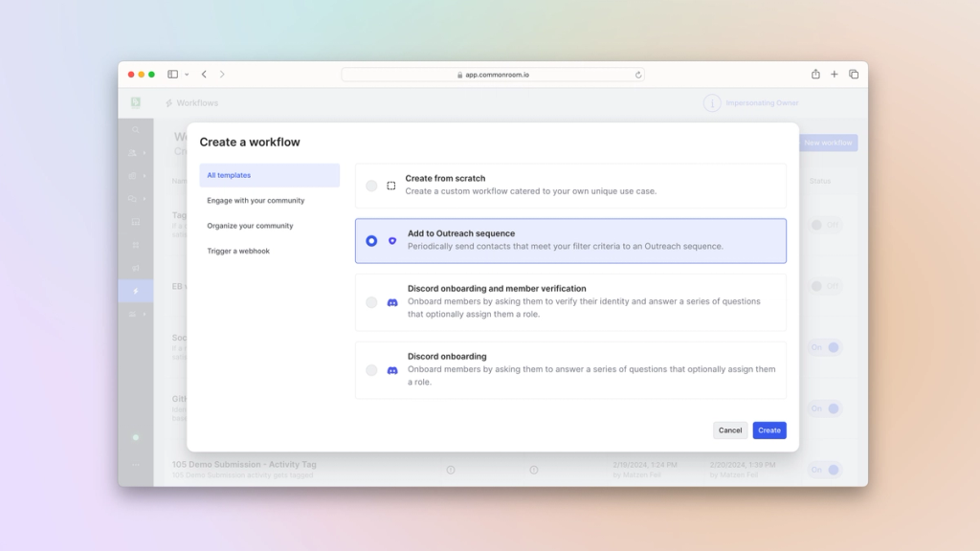Image resolution: width=980 pixels, height=551 pixels.
Task: Click the app.commonroom.io address bar
Action: 493,75
